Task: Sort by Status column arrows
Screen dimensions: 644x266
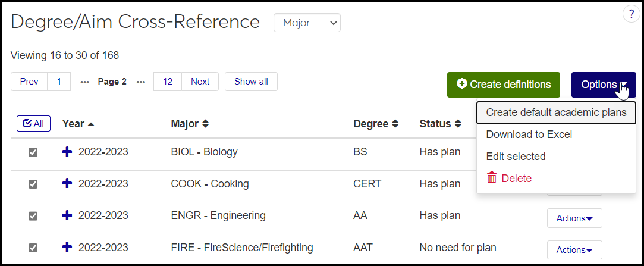Action: [458, 124]
